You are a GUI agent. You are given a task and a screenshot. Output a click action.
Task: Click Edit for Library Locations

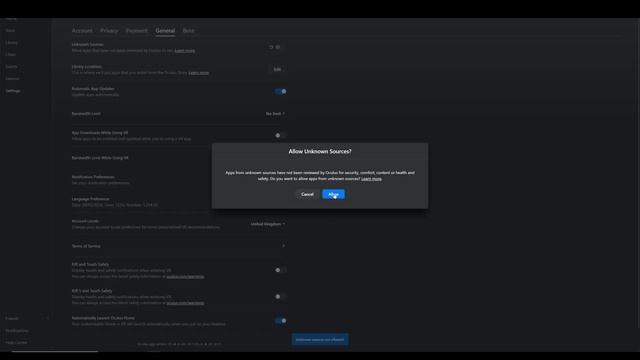[277, 69]
